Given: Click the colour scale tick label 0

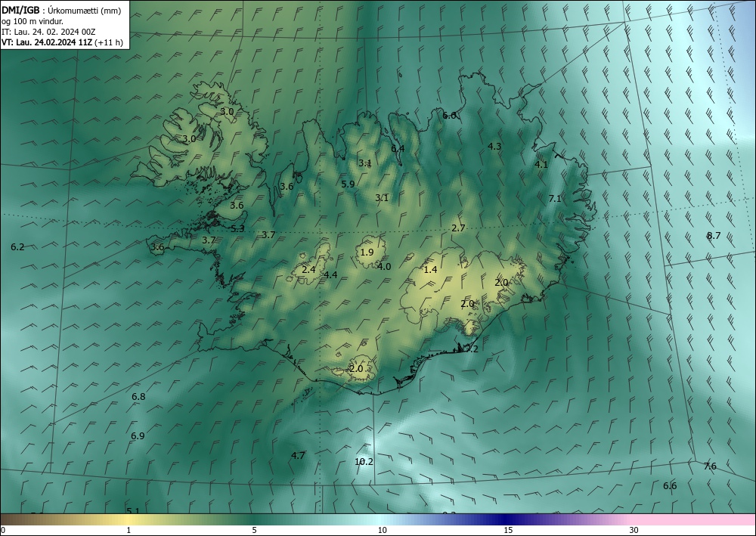Looking at the screenshot, I should [3, 530].
